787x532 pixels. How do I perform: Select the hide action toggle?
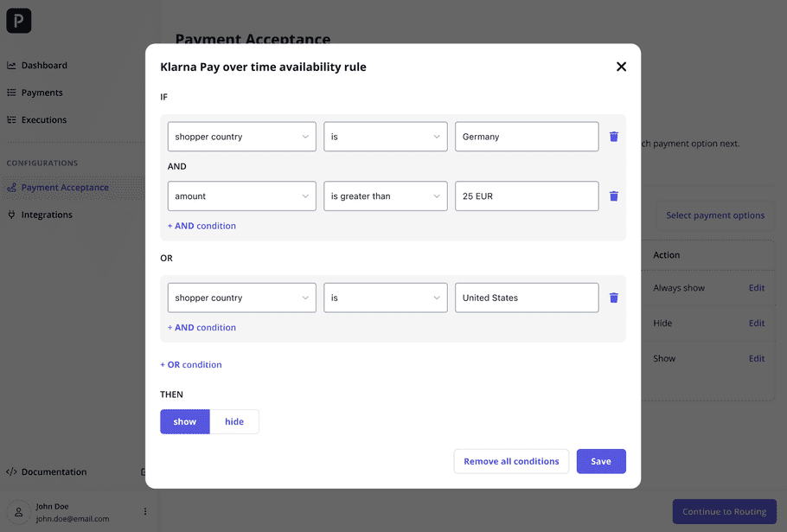(234, 421)
